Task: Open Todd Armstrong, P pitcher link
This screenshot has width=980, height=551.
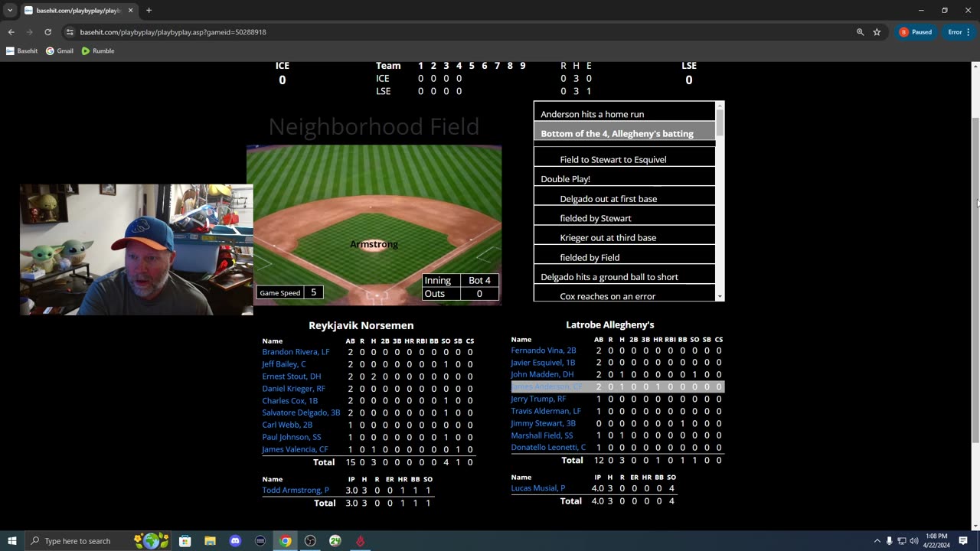Action: (296, 491)
